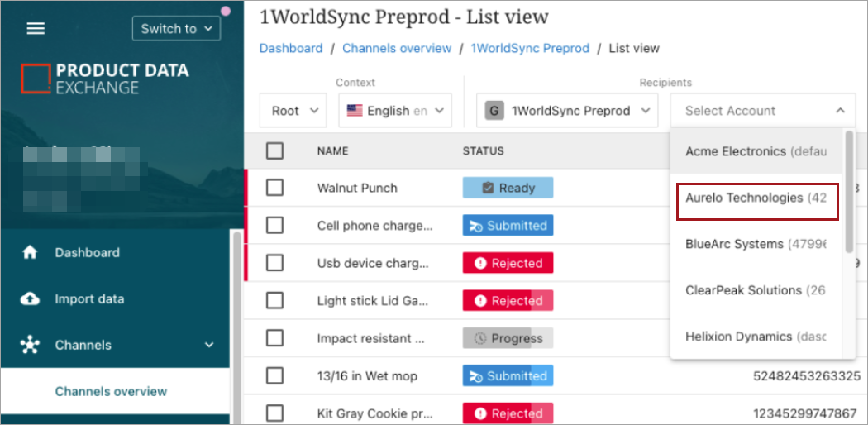Image resolution: width=868 pixels, height=425 pixels.
Task: Open the hamburger navigation menu
Action: click(36, 28)
